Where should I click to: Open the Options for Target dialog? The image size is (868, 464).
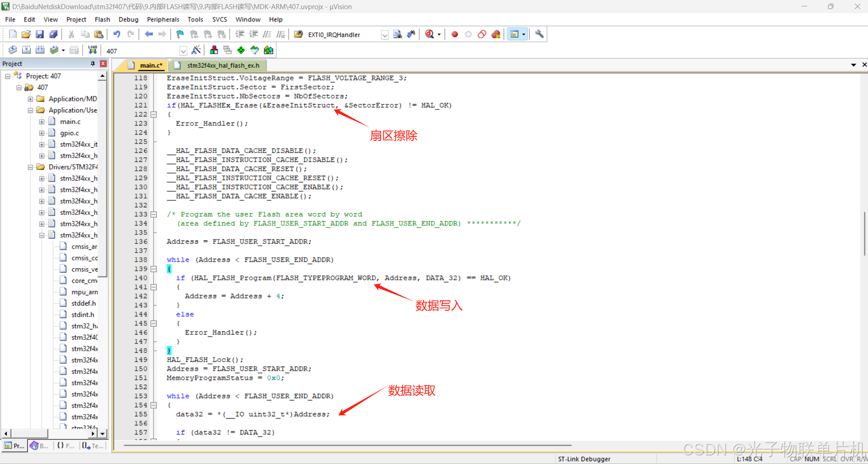(x=196, y=50)
